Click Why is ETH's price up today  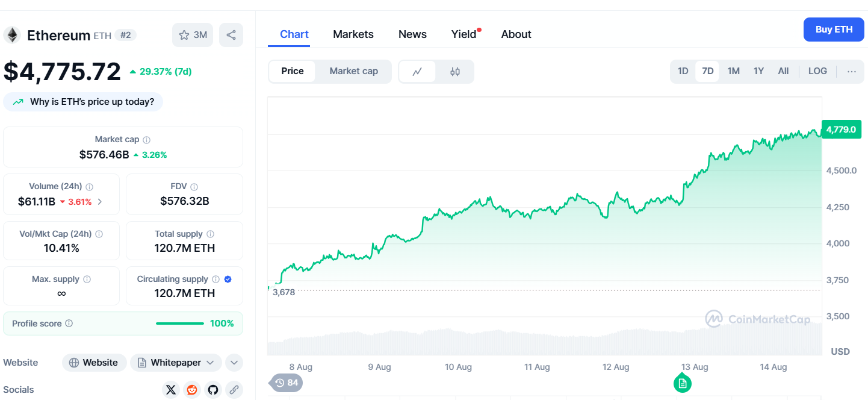click(83, 102)
